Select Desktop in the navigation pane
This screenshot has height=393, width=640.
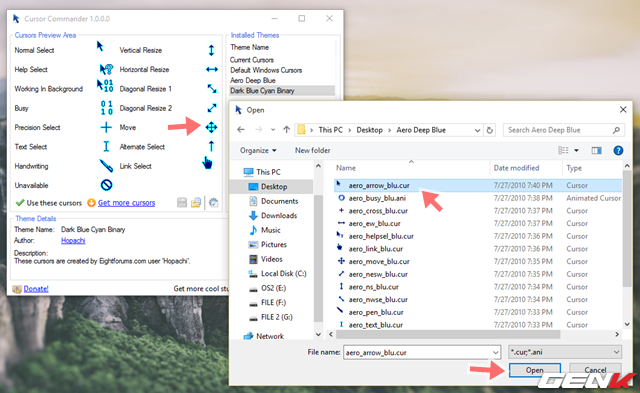273,187
